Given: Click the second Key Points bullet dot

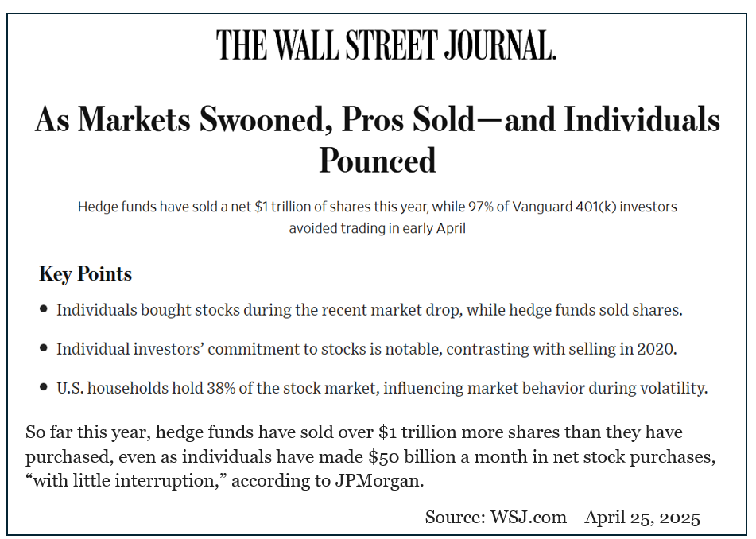Looking at the screenshot, I should click(44, 348).
